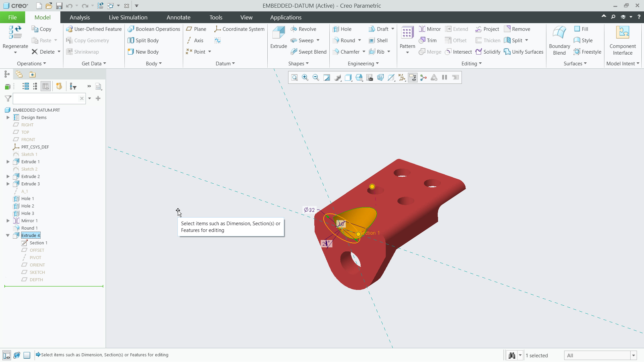Toggle spin center display icon
This screenshot has width=644, height=362.
[423, 77]
